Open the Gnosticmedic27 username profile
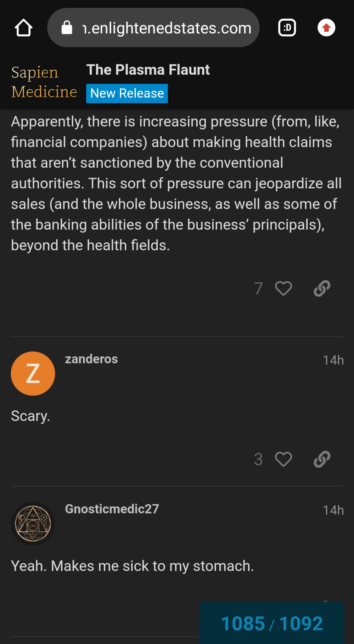 pyautogui.click(x=112, y=509)
